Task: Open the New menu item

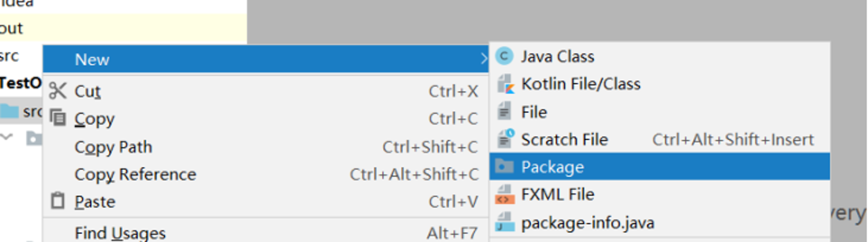Action: pos(92,59)
